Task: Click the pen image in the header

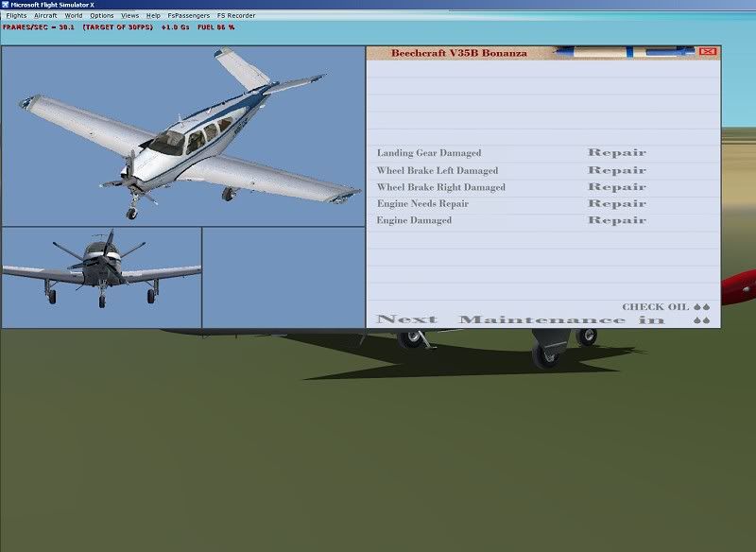Action: pos(625,52)
